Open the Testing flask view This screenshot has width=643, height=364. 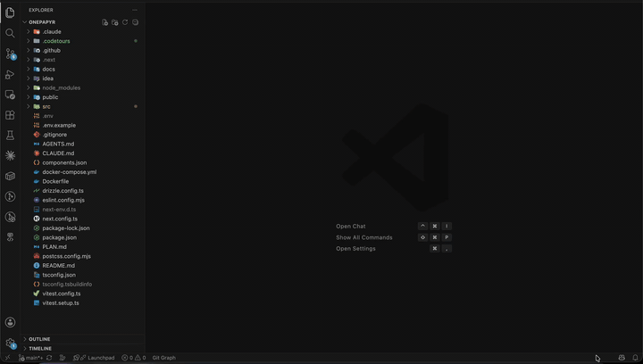10,135
